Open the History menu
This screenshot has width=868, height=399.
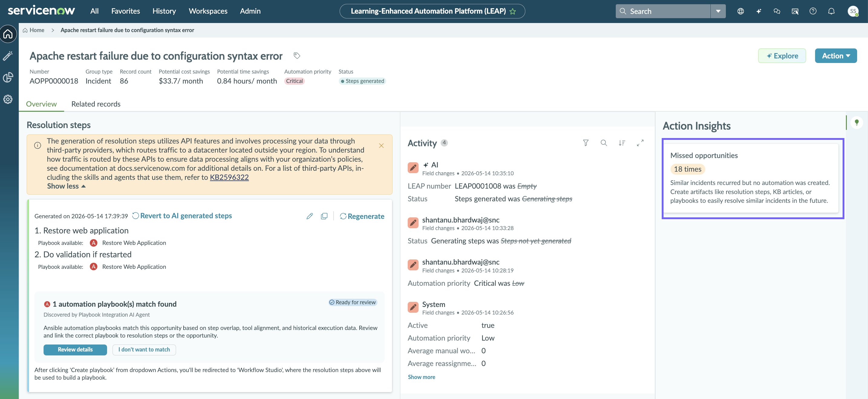[164, 11]
